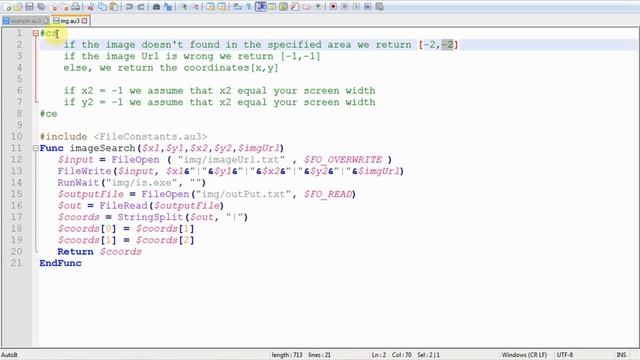Click the UTF-8 encoding indicator
Viewport: 640px width, 360px height.
(565, 355)
